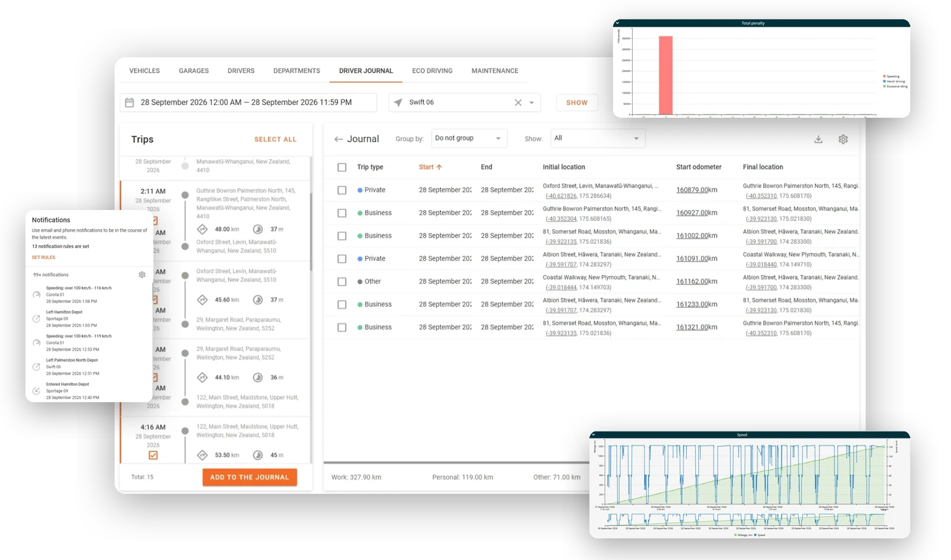
Task: Select the Other trip type row checkbox
Action: 342,282
